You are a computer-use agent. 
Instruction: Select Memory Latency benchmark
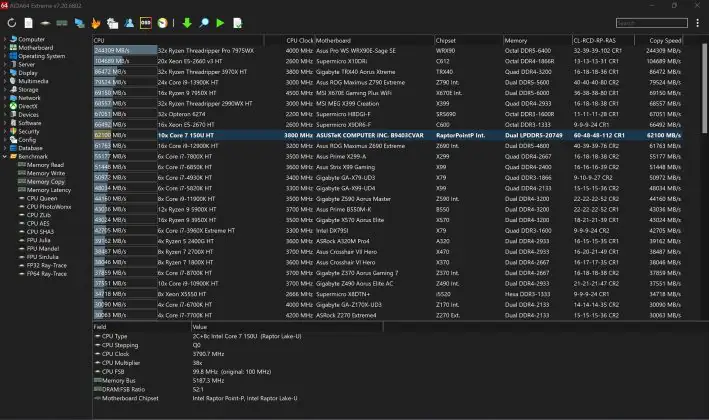[x=49, y=190]
